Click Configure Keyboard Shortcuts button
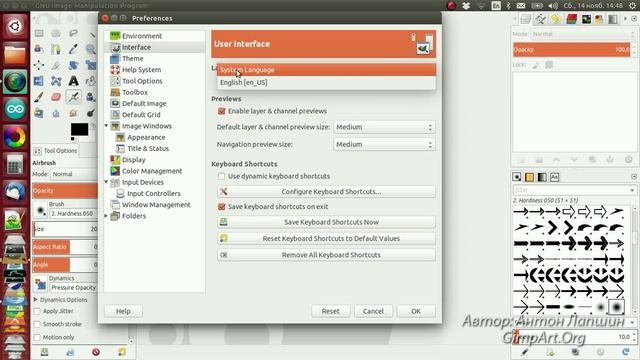Image resolution: width=640 pixels, height=360 pixels. tap(327, 191)
